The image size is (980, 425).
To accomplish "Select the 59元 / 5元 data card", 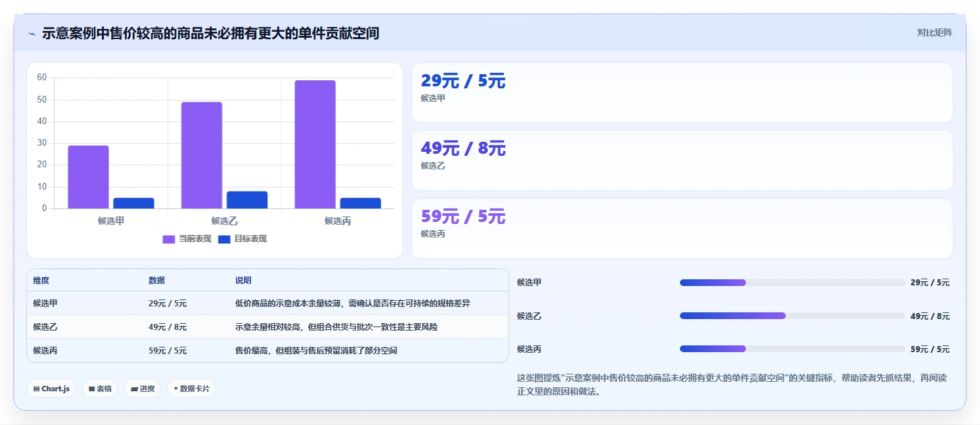I will pos(682,228).
